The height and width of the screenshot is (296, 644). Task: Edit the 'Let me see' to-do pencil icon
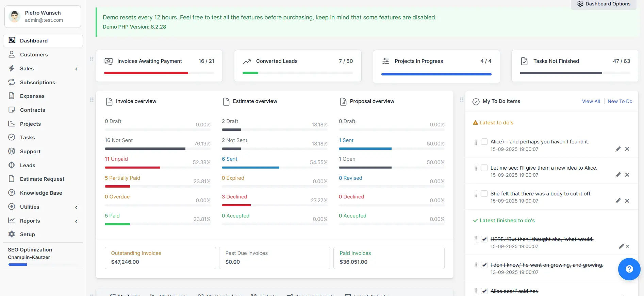(618, 175)
